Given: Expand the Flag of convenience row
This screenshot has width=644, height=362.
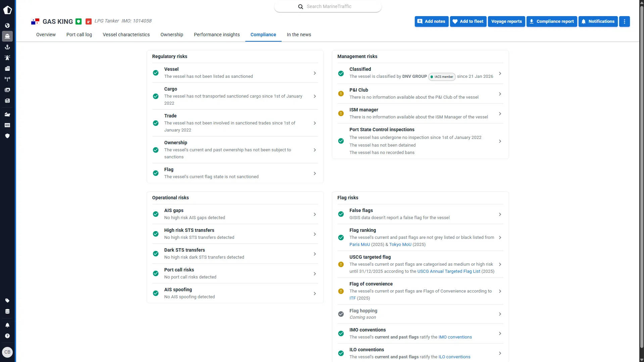Looking at the screenshot, I should coord(420,291).
